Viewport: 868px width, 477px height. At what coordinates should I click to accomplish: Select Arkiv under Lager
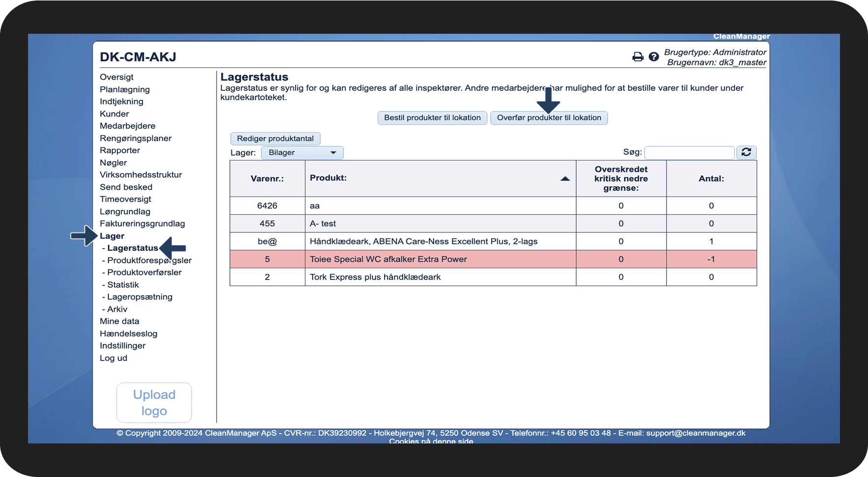tap(117, 309)
